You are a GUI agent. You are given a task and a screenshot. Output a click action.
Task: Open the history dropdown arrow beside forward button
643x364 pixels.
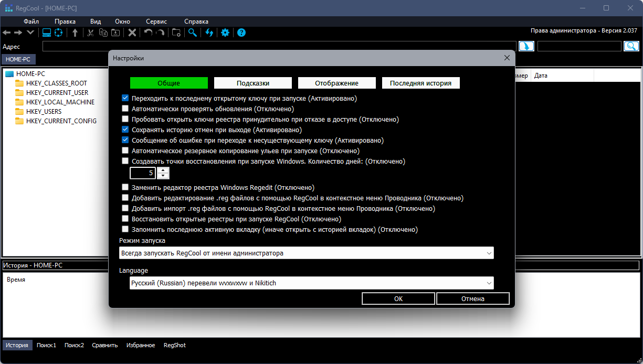click(x=30, y=33)
